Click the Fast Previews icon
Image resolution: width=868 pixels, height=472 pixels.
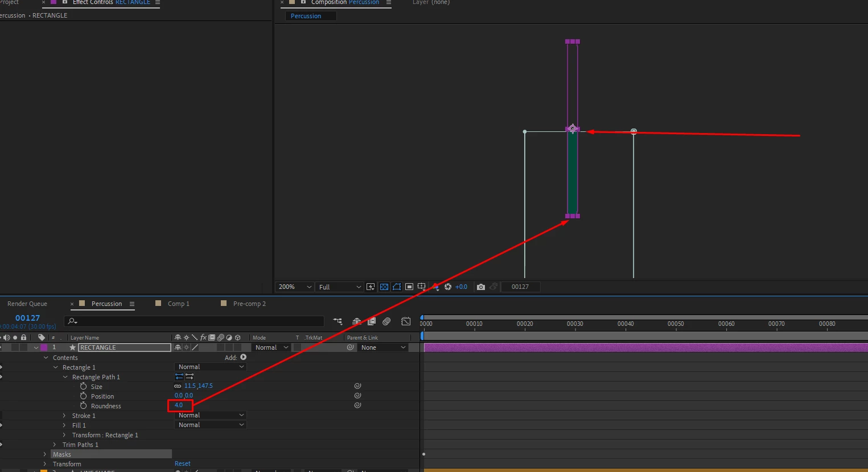pyautogui.click(x=371, y=287)
